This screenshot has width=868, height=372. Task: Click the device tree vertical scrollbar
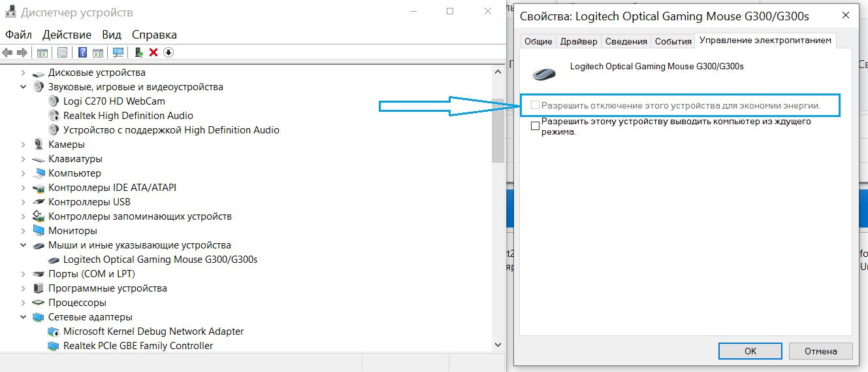point(498,131)
